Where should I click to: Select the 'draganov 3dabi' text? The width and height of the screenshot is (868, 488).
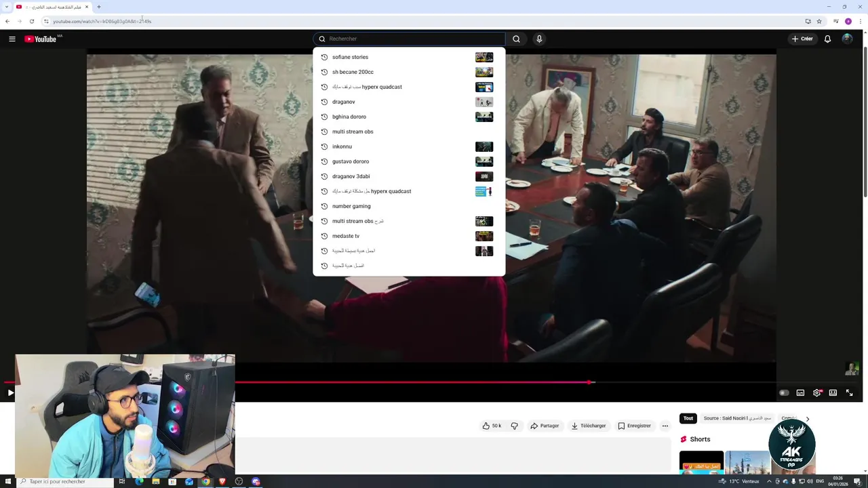click(x=351, y=176)
